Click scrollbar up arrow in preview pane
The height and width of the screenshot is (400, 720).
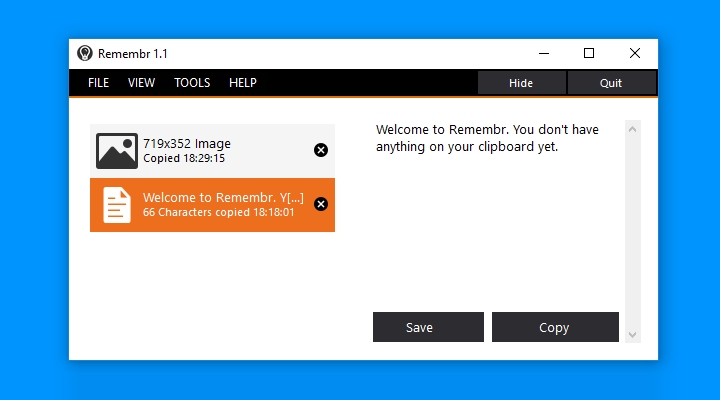(x=632, y=130)
